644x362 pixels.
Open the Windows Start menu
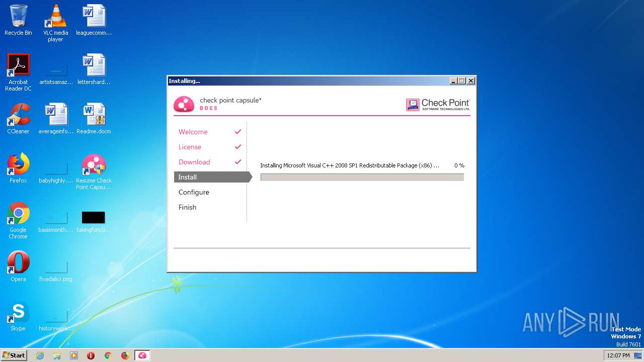coord(14,355)
